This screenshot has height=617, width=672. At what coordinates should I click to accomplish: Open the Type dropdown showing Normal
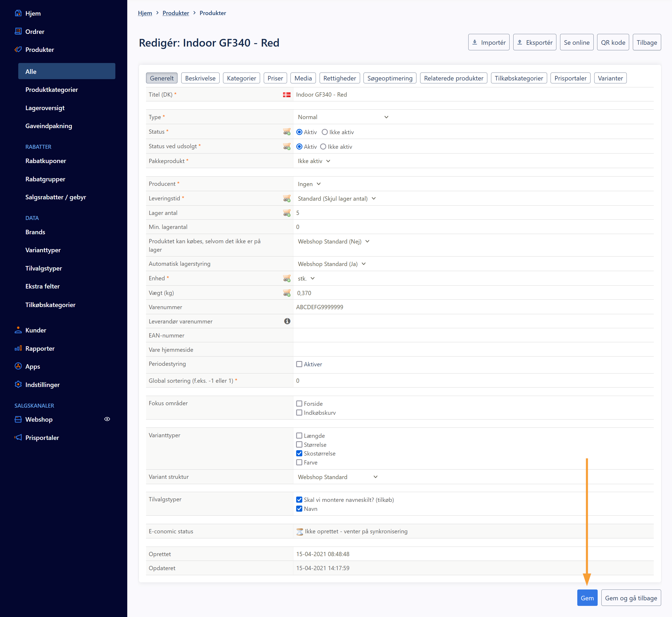point(343,117)
